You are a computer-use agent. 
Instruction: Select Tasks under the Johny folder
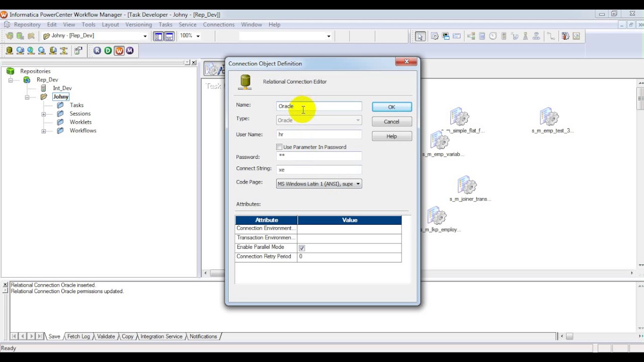click(x=76, y=105)
